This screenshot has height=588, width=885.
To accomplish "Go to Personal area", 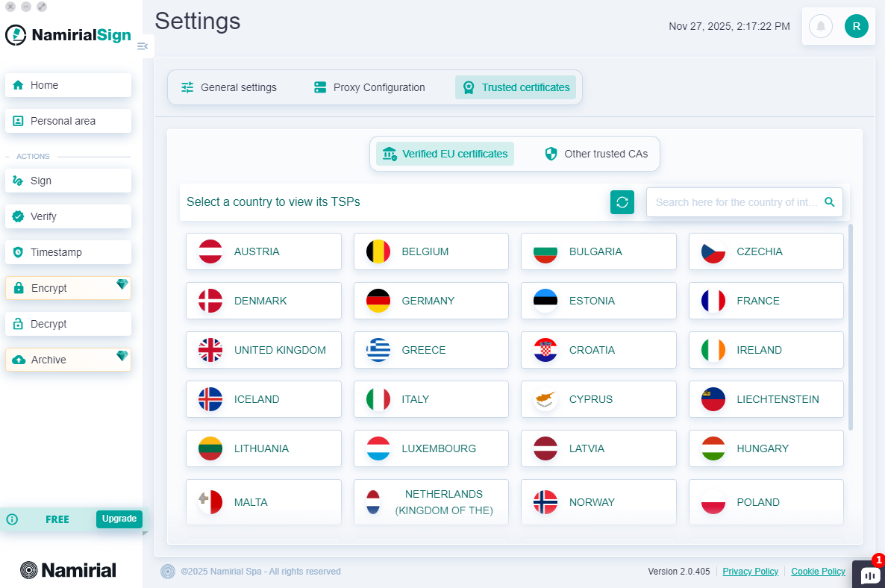I will pos(68,120).
